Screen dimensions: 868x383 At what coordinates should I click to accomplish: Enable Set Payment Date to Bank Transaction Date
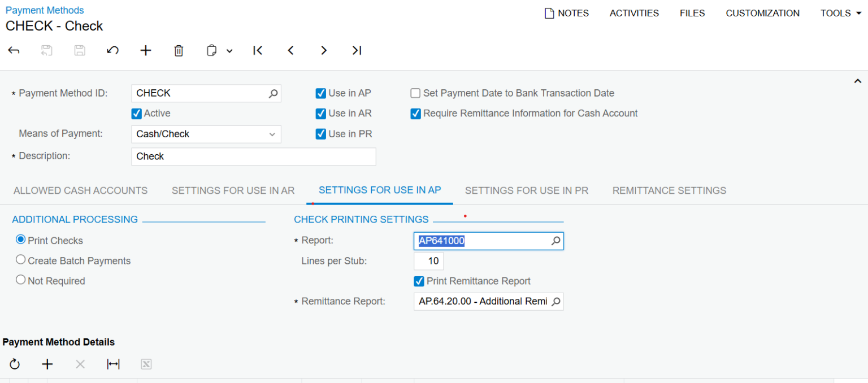click(x=415, y=93)
